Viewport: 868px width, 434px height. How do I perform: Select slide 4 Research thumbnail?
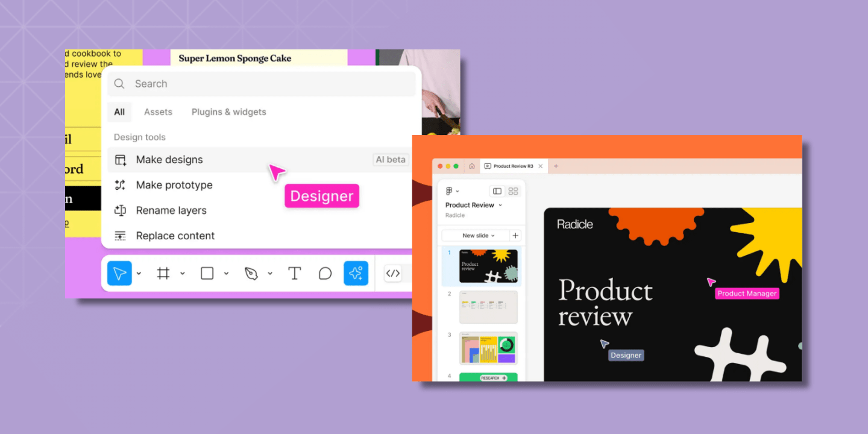[488, 377]
